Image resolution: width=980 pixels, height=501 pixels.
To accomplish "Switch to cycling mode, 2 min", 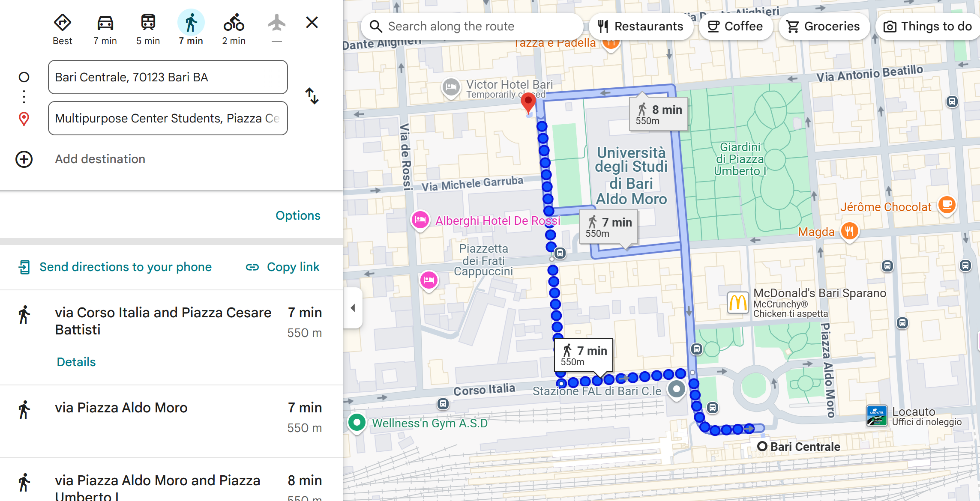I will click(234, 29).
